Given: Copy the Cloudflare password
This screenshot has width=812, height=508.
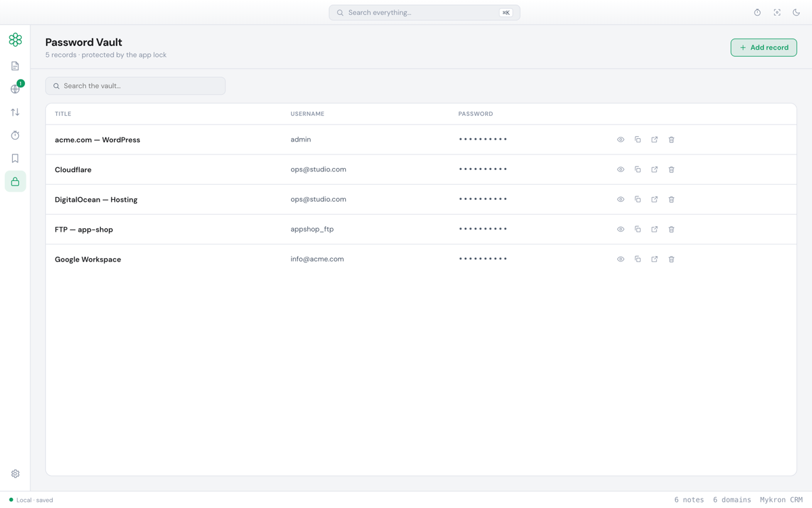Looking at the screenshot, I should pos(637,169).
